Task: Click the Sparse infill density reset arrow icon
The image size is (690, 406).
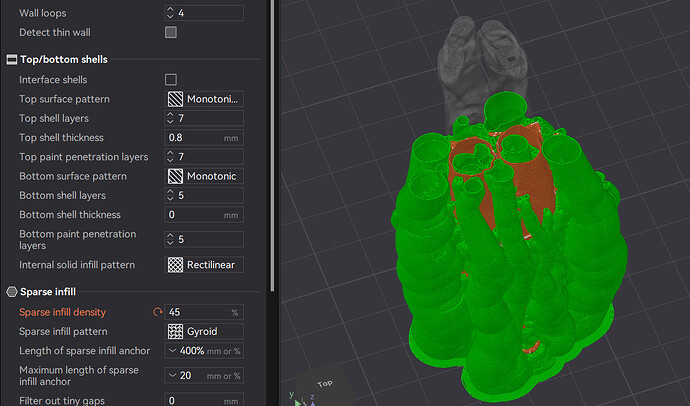Action: pyautogui.click(x=158, y=312)
